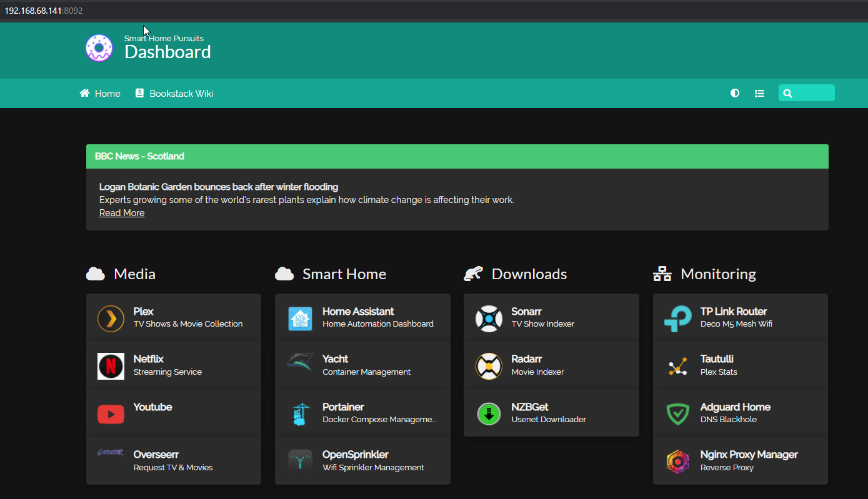Click the "Reverse Proxy" subtitle
Viewport: 868px width, 499px height.
coord(727,467)
